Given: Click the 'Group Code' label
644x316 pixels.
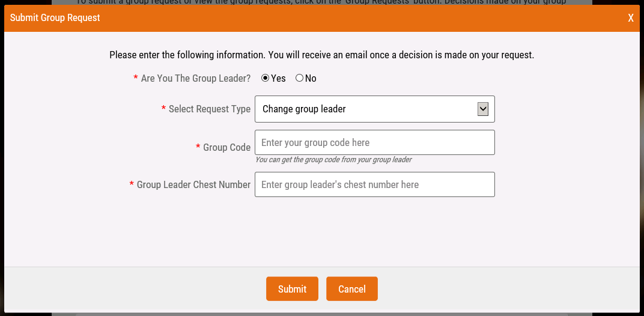Looking at the screenshot, I should [226, 147].
